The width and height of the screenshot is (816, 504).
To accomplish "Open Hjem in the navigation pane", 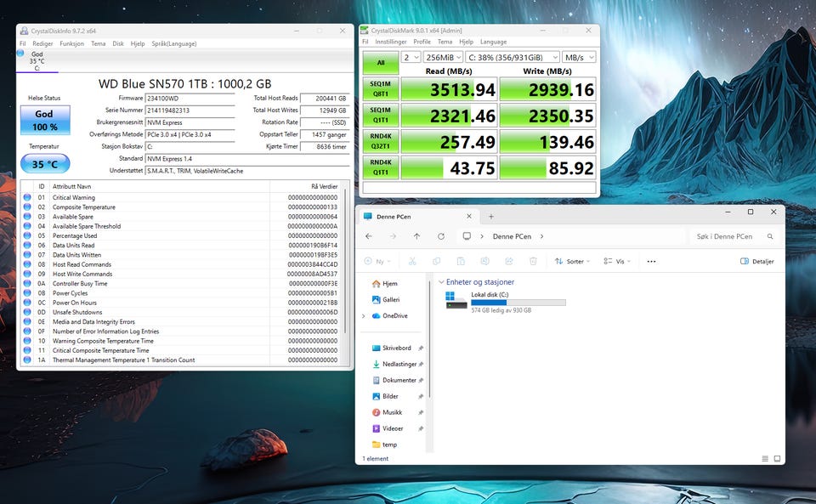I will point(385,284).
